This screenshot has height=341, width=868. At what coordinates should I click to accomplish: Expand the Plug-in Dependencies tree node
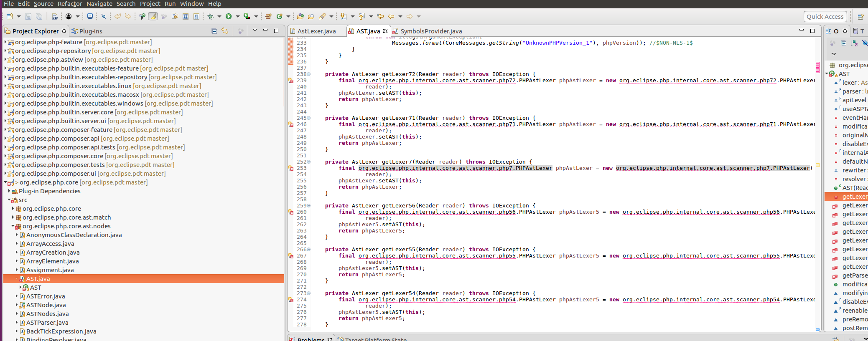(x=9, y=191)
